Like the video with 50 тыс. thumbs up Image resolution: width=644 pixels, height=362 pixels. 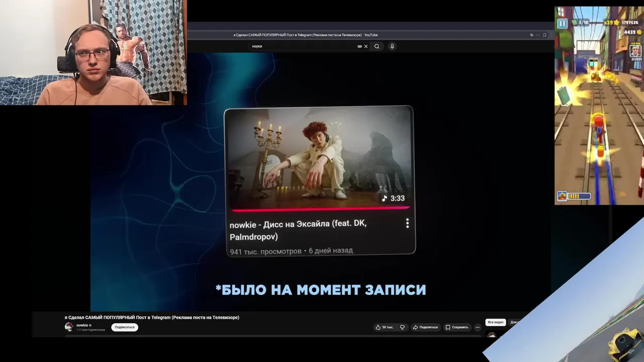coord(384,327)
